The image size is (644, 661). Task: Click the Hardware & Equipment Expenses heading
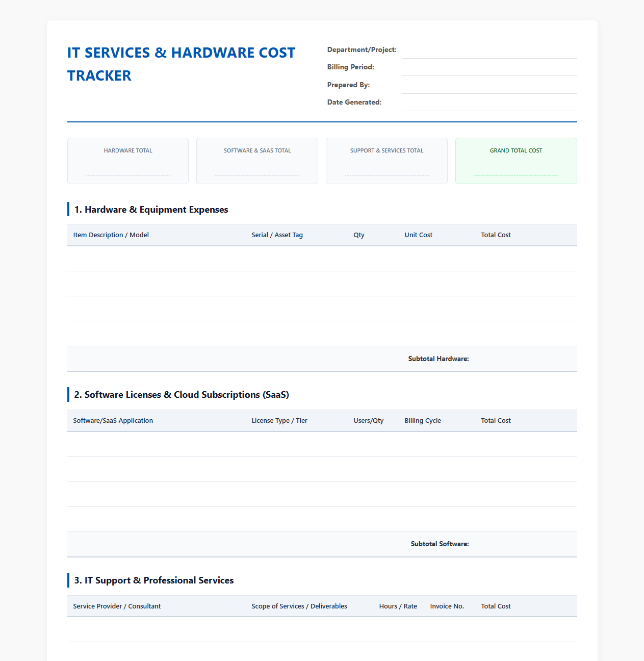(151, 210)
